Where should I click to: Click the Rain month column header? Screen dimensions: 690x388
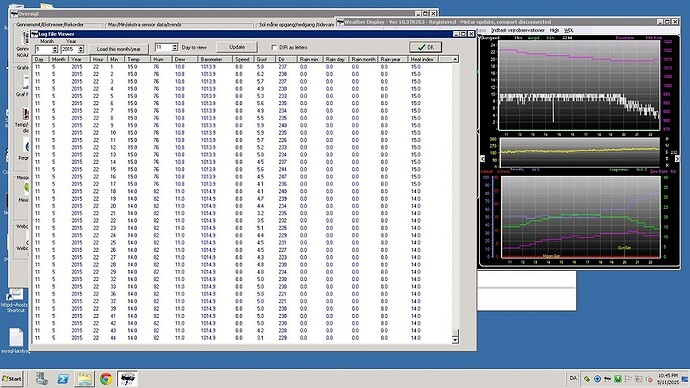tap(363, 59)
